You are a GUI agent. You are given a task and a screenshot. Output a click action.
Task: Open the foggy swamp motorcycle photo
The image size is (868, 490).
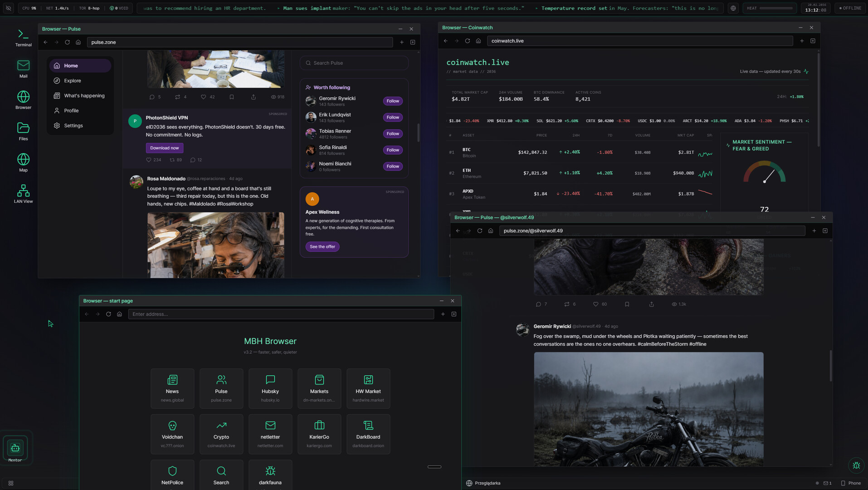point(649,409)
